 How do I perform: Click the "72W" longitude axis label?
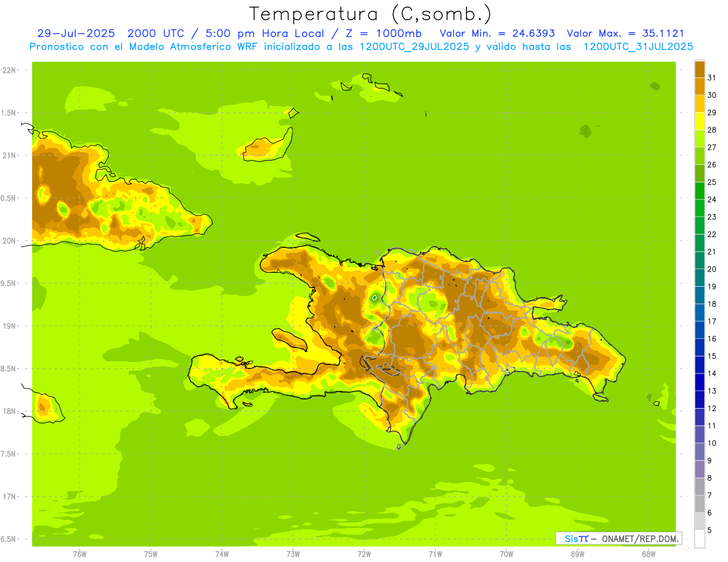point(364,554)
